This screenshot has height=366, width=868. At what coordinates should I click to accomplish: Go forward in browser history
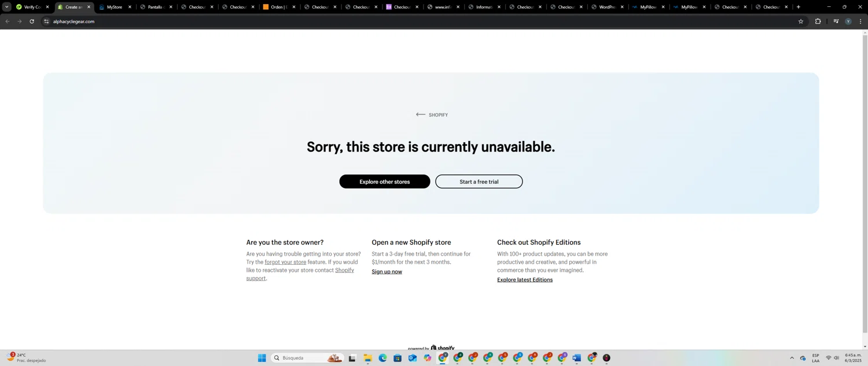click(20, 21)
